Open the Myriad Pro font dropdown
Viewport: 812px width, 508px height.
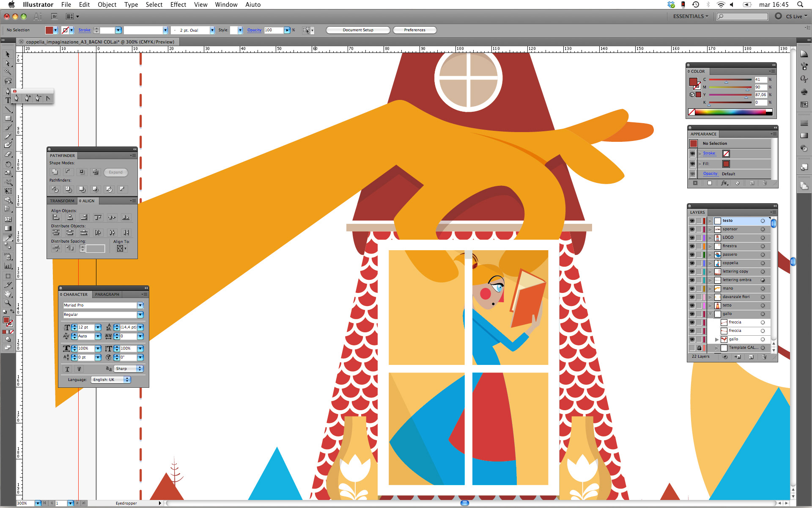(140, 305)
